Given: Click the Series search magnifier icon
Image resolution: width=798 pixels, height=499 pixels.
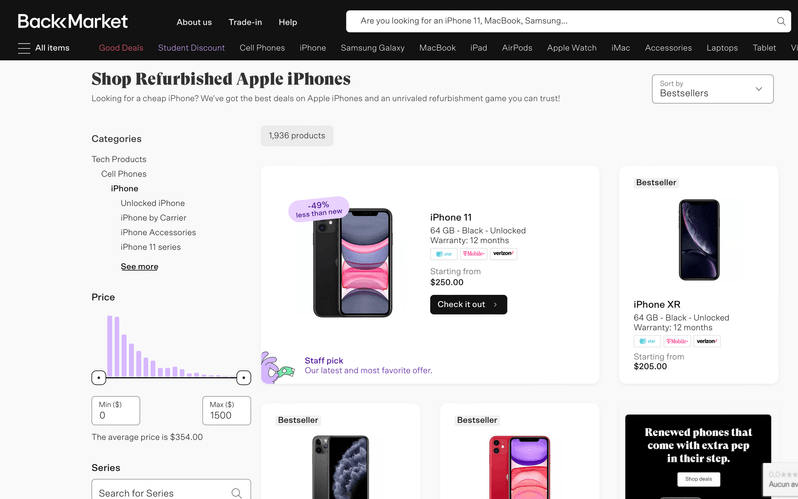Looking at the screenshot, I should tap(237, 493).
